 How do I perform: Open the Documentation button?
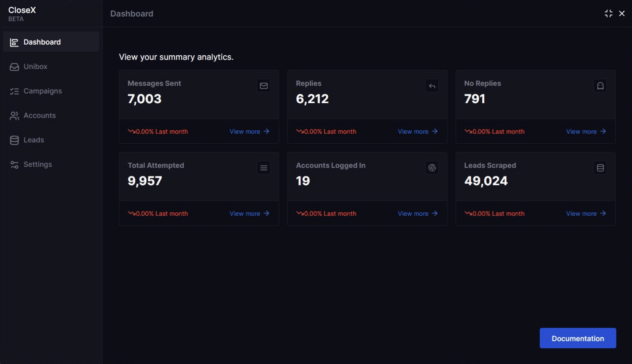click(x=578, y=338)
